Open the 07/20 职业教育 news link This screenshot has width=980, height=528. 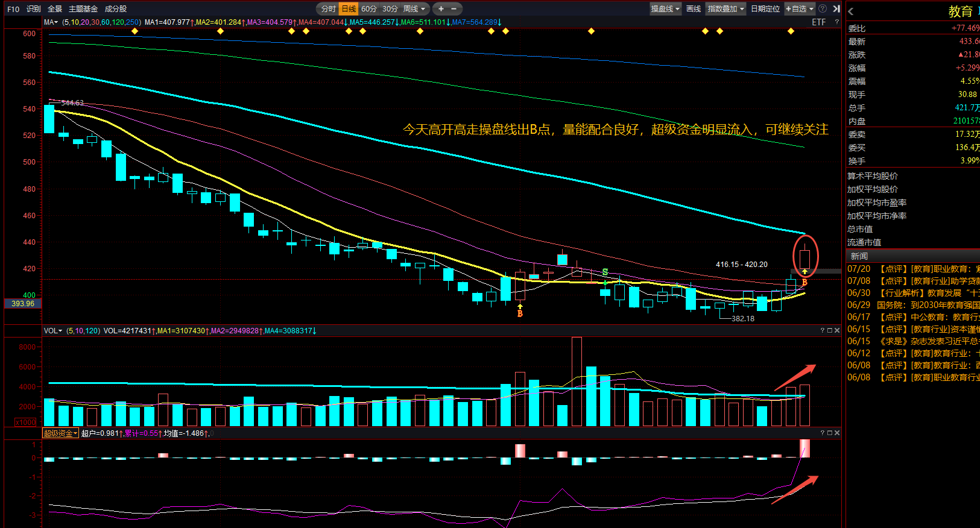913,269
